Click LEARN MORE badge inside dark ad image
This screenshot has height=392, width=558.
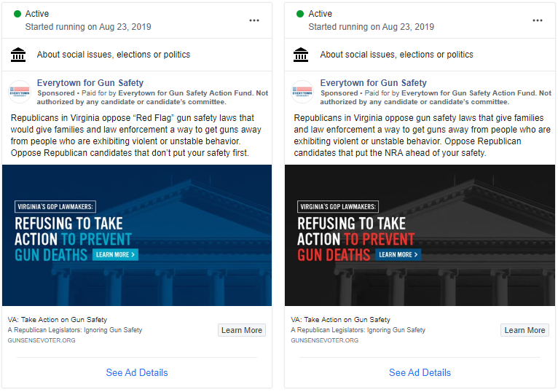[x=398, y=254]
